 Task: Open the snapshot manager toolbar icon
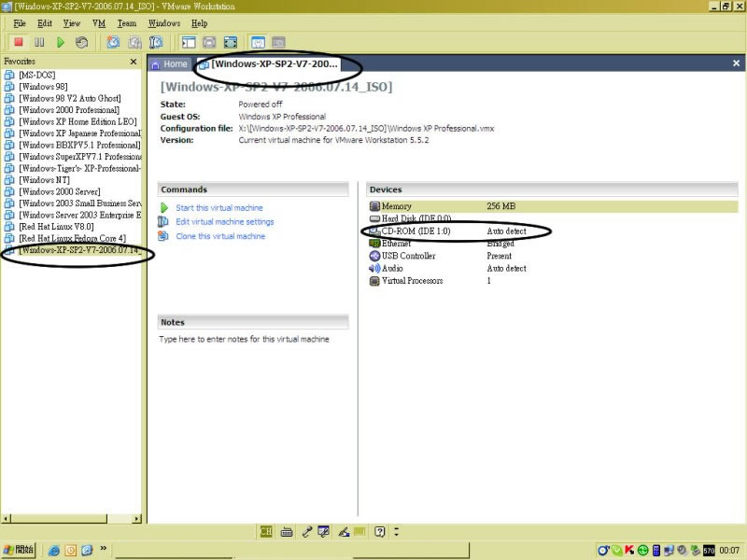coord(156,42)
